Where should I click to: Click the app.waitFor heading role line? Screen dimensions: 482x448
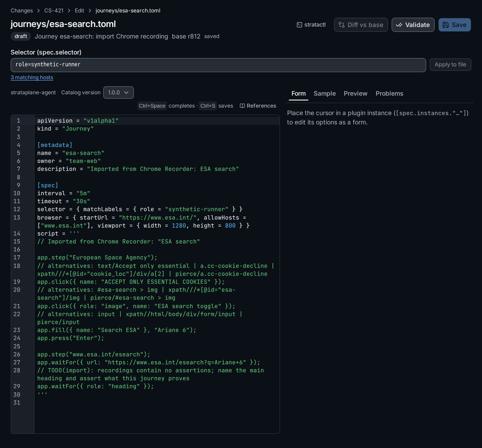click(95, 386)
